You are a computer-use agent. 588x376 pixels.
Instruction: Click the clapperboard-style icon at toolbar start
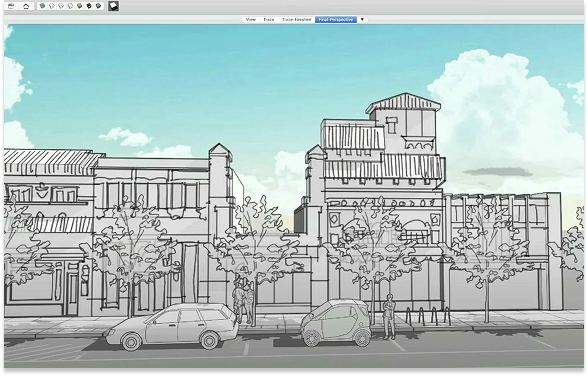(x=11, y=6)
